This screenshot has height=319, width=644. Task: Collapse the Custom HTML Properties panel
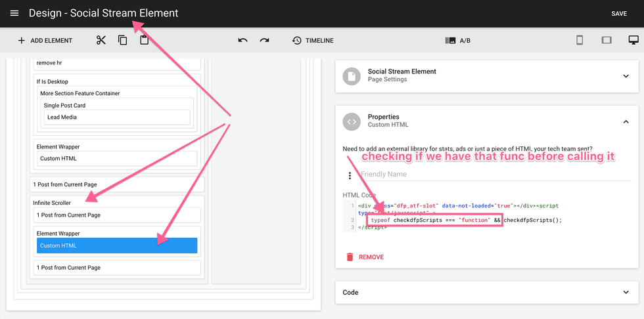[626, 121]
